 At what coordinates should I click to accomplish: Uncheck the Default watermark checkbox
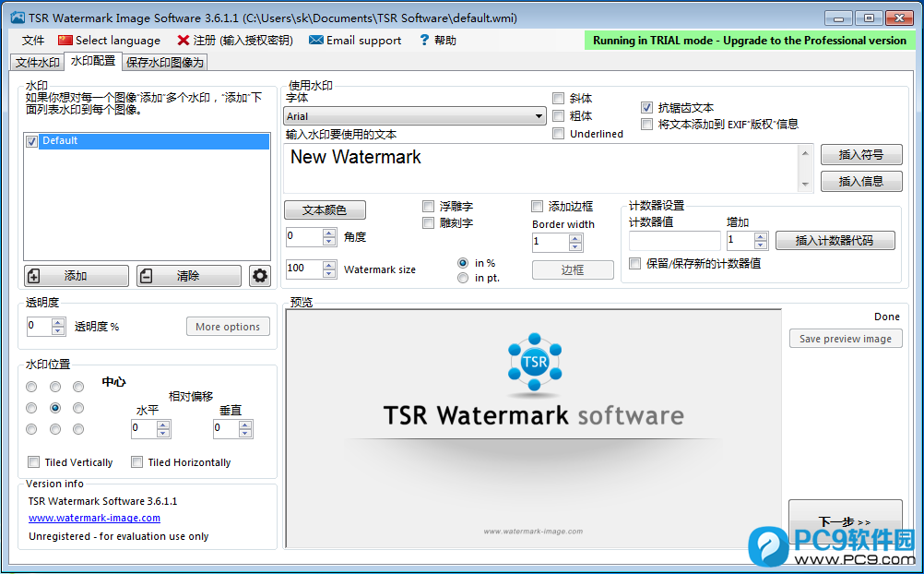point(32,141)
